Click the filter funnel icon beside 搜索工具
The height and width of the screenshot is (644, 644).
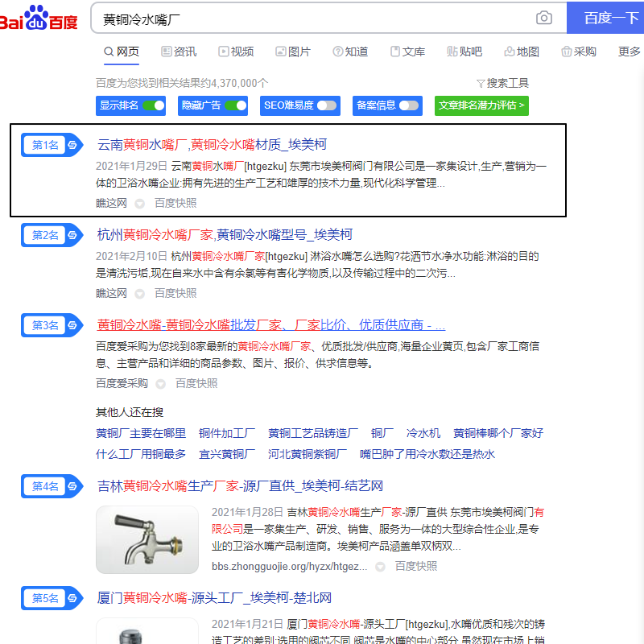click(481, 84)
